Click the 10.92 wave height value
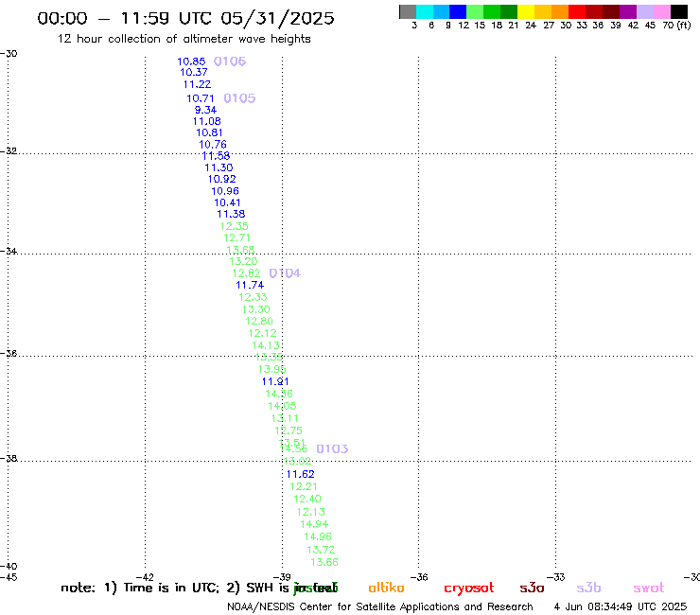Image resolution: width=700 pixels, height=615 pixels. [x=222, y=179]
